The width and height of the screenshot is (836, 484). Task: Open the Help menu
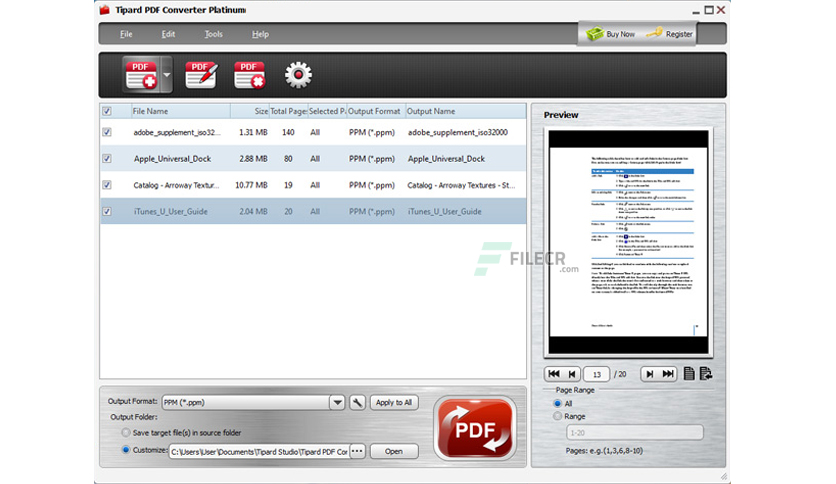pos(260,34)
